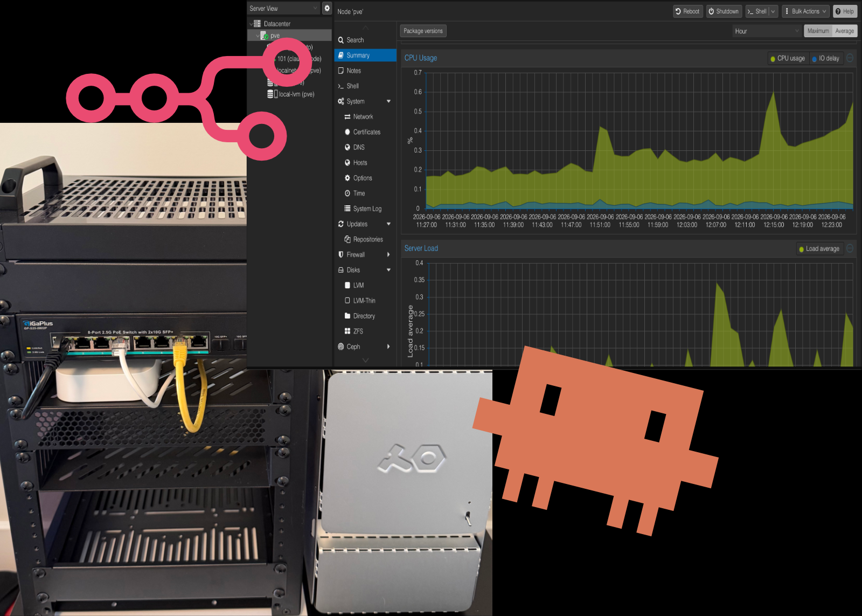Toggle the Load average legend series
This screenshot has height=616, width=862.
[x=819, y=248]
